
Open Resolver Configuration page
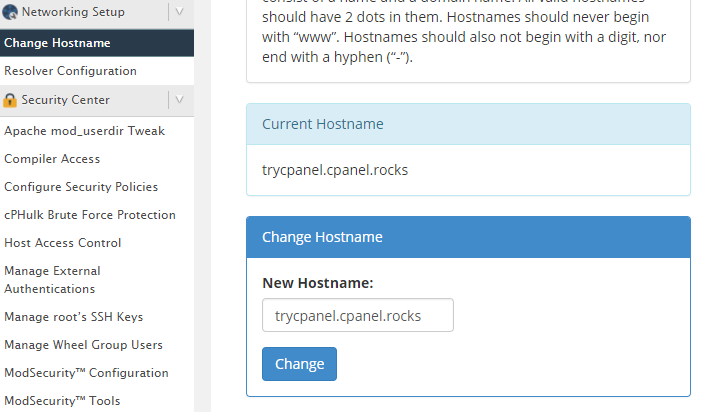70,71
